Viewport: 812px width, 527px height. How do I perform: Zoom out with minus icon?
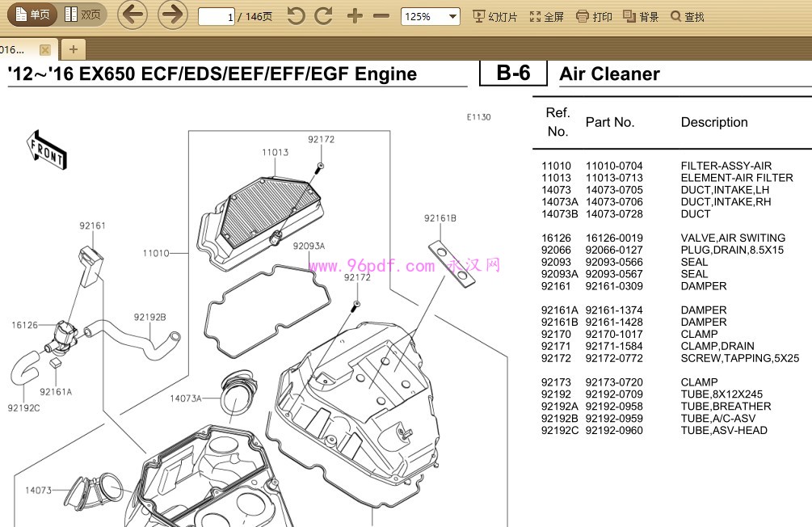pos(381,16)
